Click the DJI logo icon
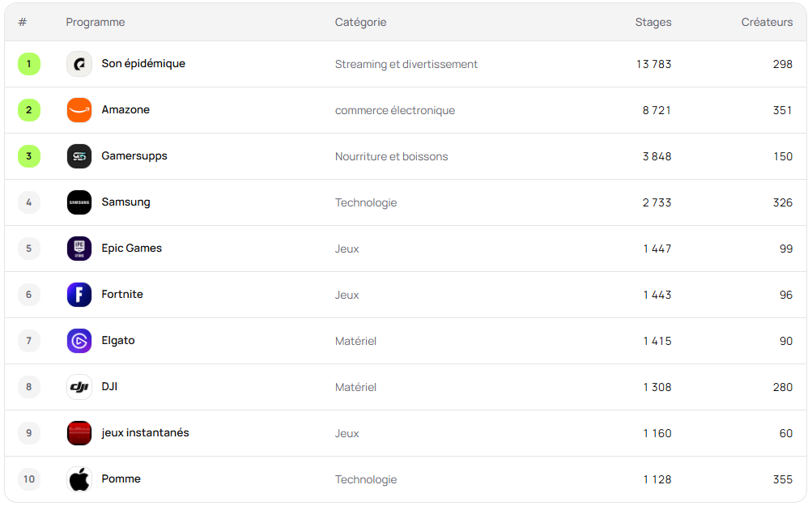The height and width of the screenshot is (506, 812). pos(79,387)
